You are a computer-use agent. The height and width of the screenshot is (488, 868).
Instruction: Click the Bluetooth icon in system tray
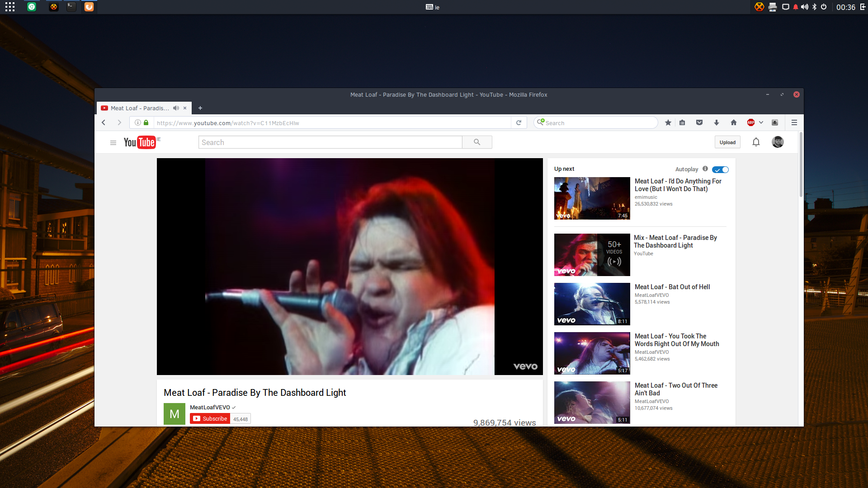(x=815, y=7)
